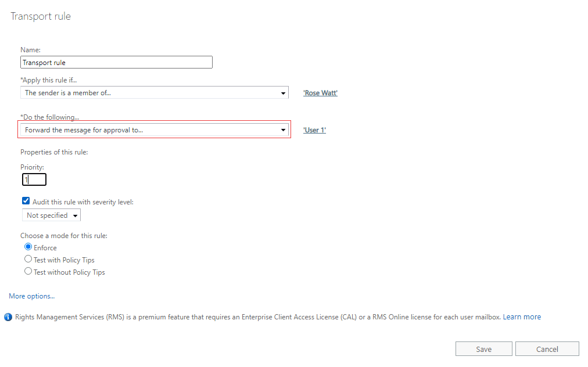Click the Rights Management Services notice text
This screenshot has height=367, width=588.
point(256,317)
